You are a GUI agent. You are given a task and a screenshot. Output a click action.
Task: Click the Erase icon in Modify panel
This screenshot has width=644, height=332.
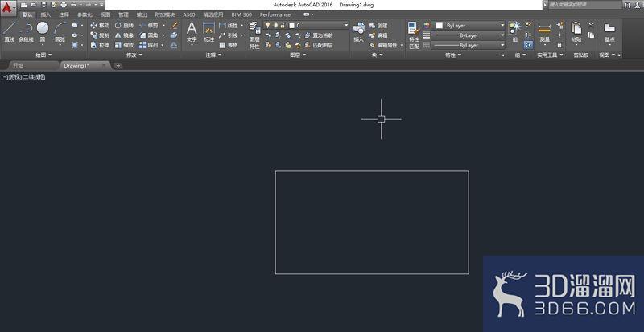point(174,26)
